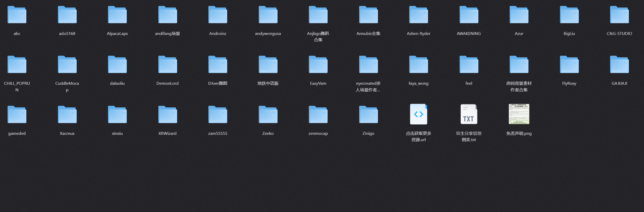Click the dalaoliu folder
The width and height of the screenshot is (644, 212).
117,64
